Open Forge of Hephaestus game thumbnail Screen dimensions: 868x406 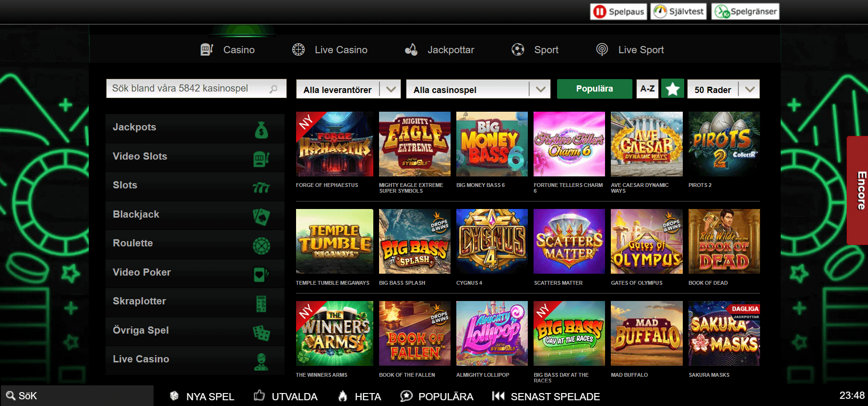pos(334,144)
